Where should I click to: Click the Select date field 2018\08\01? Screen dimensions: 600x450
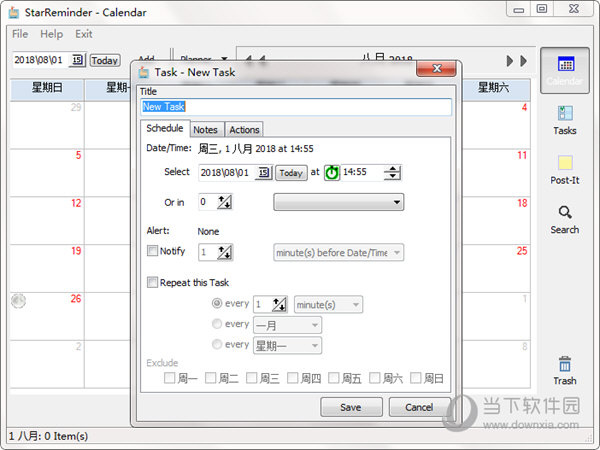[x=227, y=173]
